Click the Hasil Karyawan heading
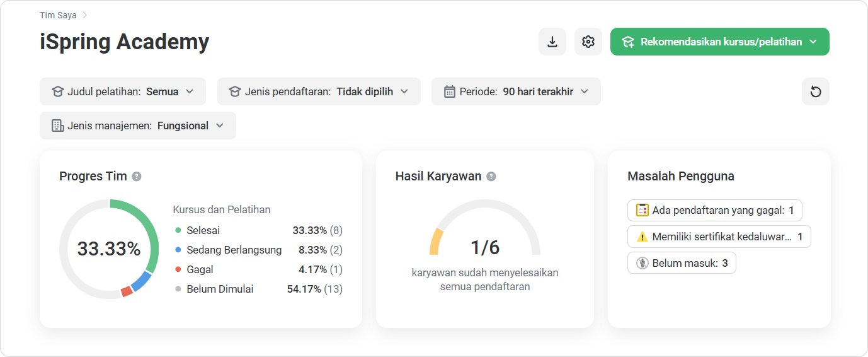Screen dimensions: 868x357 (x=438, y=177)
